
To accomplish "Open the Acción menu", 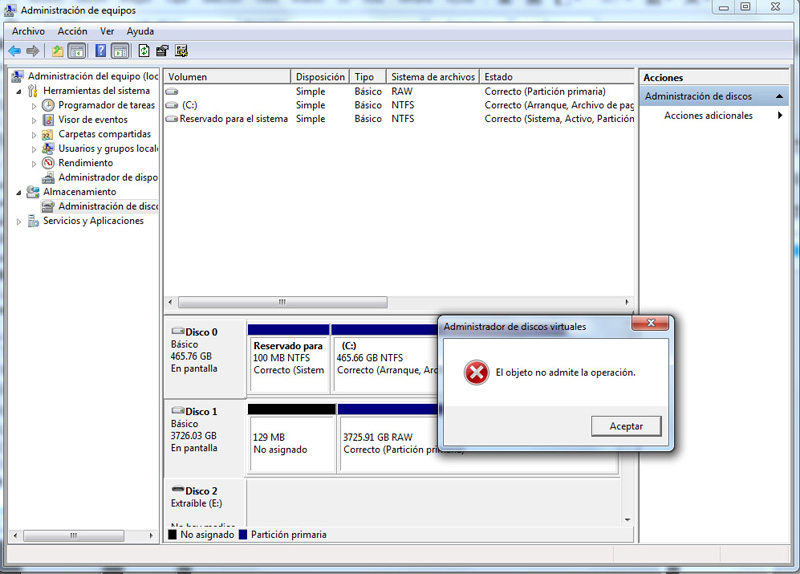I will [72, 31].
